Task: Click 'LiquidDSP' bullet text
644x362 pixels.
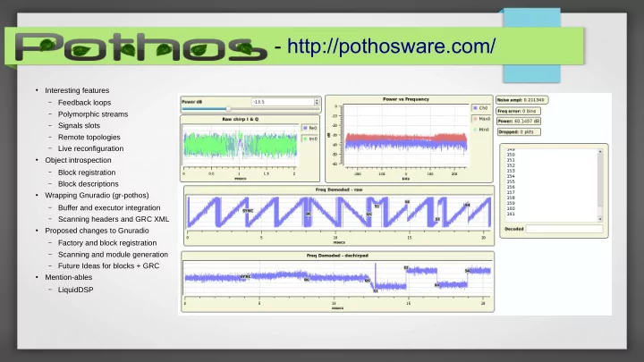Action: 75,290
